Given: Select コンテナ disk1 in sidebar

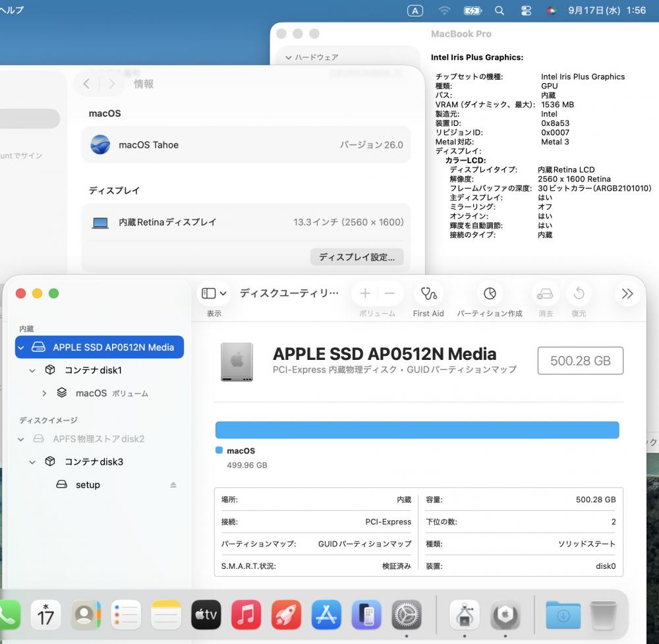Looking at the screenshot, I should point(100,370).
